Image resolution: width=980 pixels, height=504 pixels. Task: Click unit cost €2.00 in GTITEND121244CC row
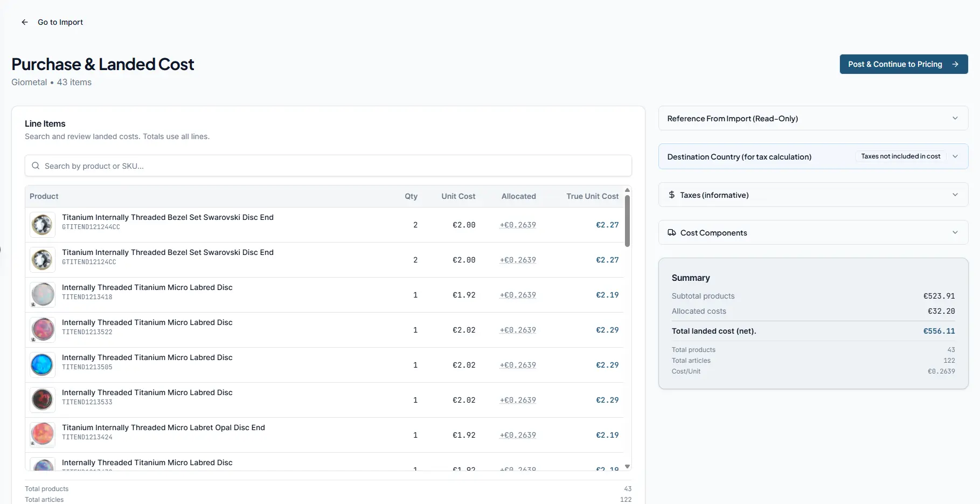(x=464, y=225)
